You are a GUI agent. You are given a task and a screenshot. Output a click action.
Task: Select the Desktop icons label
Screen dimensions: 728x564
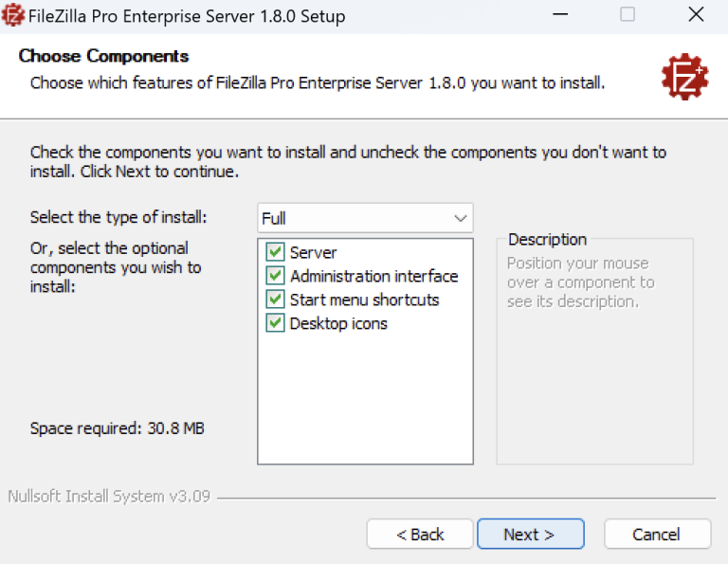click(338, 323)
